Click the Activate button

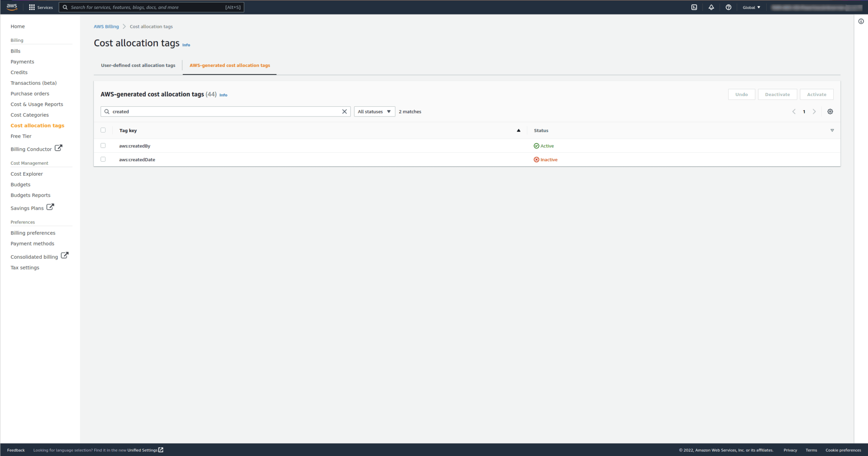click(816, 94)
